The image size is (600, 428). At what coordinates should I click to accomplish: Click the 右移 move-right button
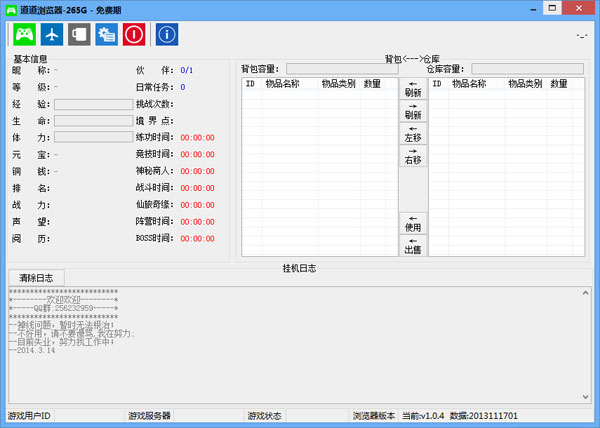[413, 155]
